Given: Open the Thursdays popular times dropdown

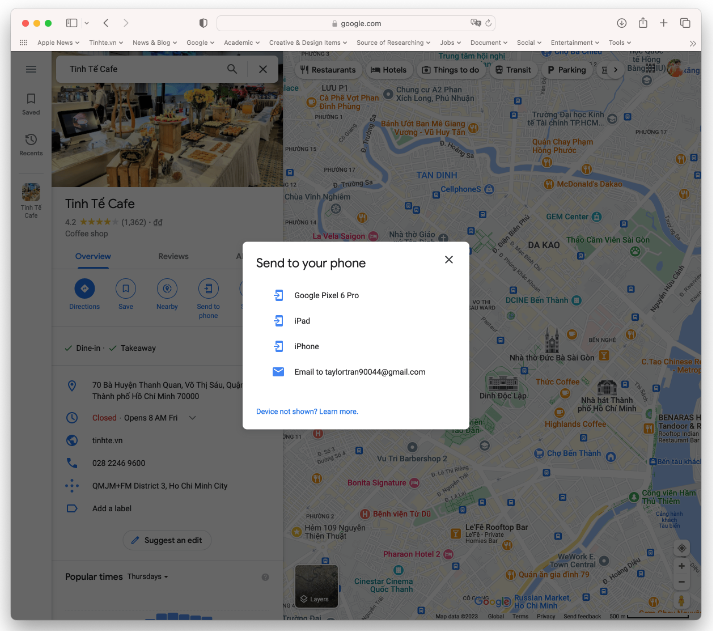Looking at the screenshot, I should point(147,577).
